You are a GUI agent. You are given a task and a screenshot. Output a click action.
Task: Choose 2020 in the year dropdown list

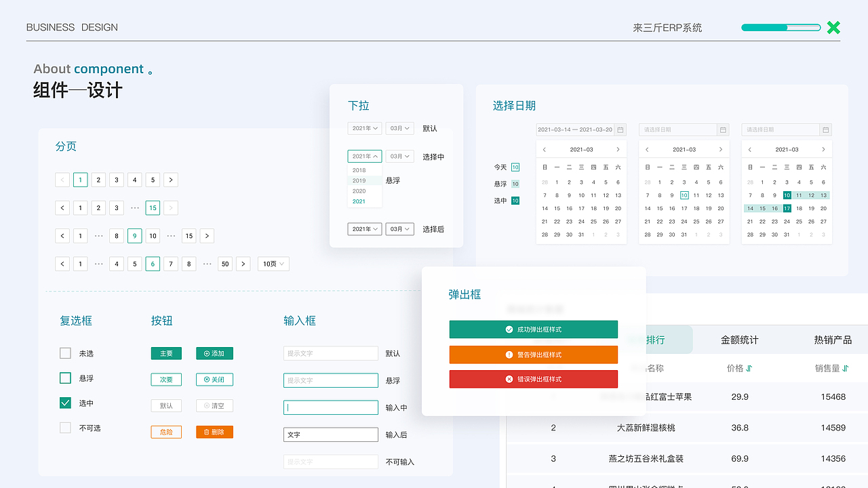[365, 191]
